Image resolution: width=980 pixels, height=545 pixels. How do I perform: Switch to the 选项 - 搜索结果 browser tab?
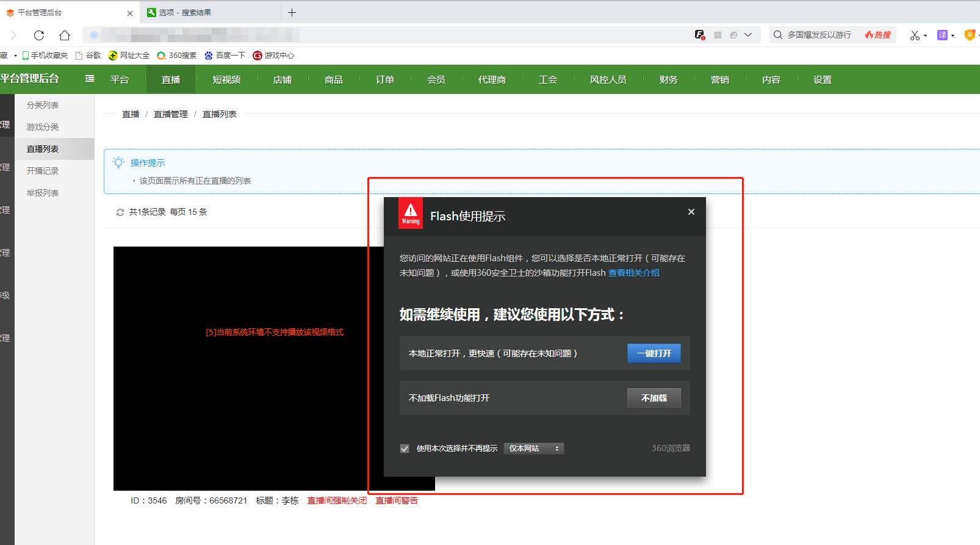[x=184, y=12]
